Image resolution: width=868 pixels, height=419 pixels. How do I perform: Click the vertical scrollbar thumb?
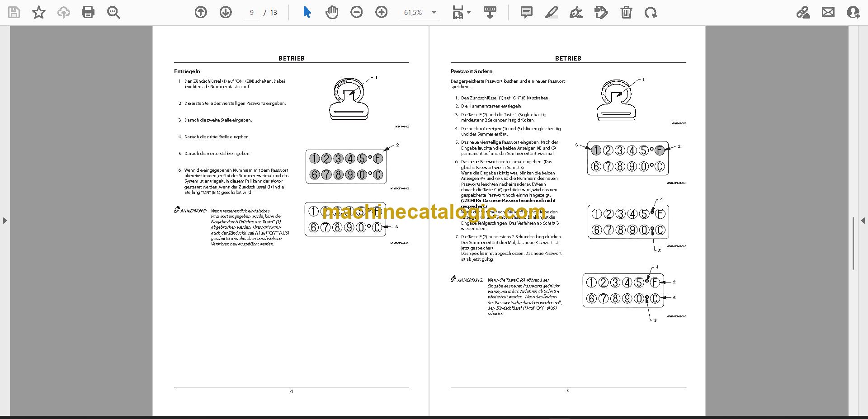pyautogui.click(x=853, y=243)
